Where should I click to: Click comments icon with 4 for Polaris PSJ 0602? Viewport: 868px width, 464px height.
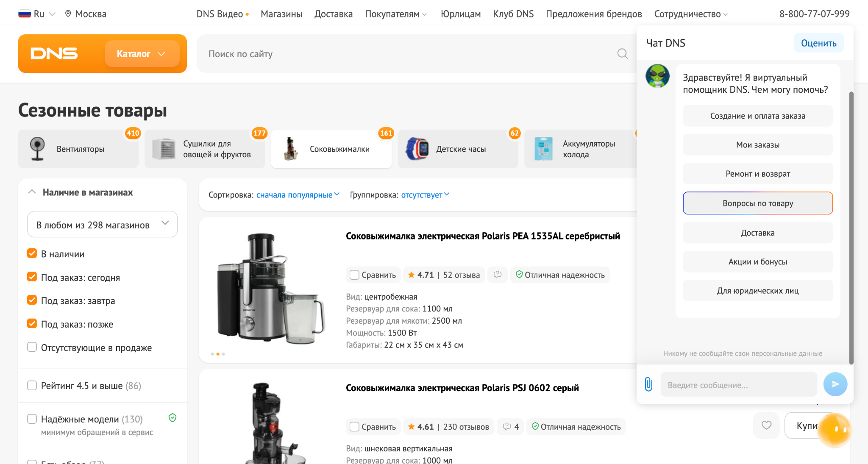(x=510, y=427)
